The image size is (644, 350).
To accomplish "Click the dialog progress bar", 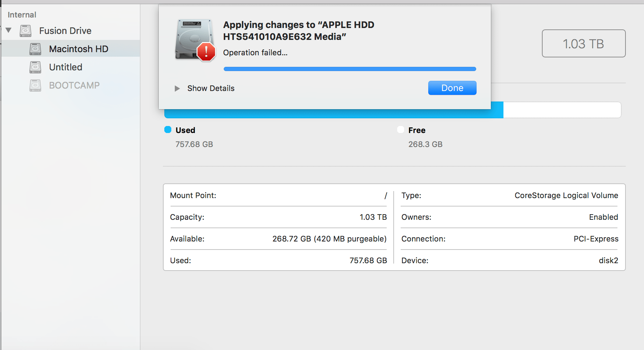I will coord(350,69).
